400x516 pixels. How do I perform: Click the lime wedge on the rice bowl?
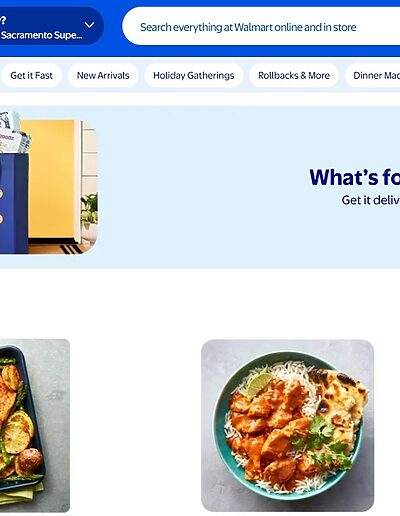coord(259,383)
